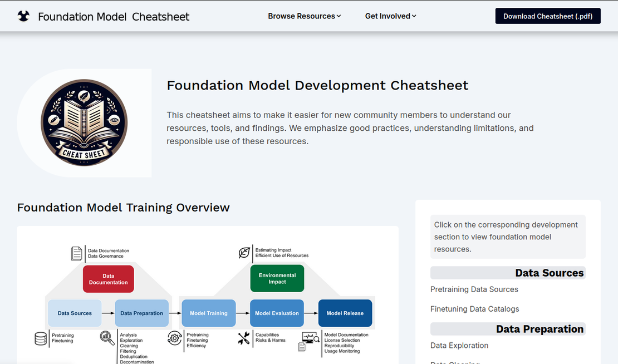Expand the Get Involved dropdown
618x364 pixels.
coord(390,16)
